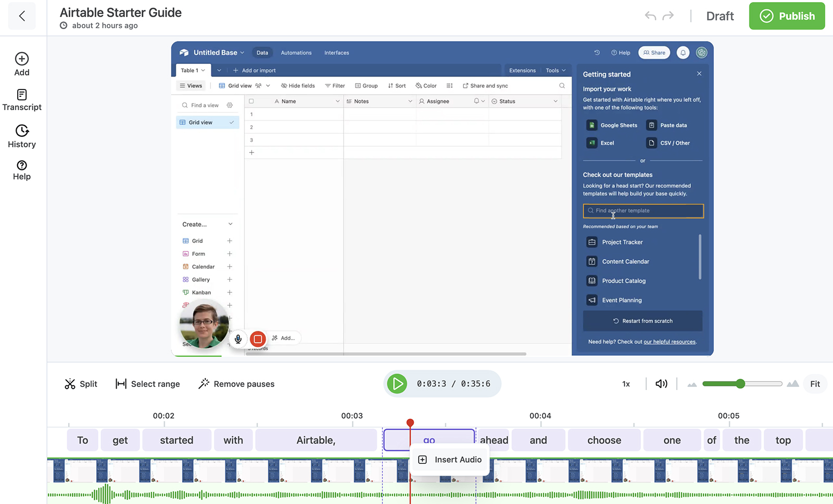Image resolution: width=833 pixels, height=504 pixels.
Task: Toggle the Views sidebar
Action: click(191, 86)
